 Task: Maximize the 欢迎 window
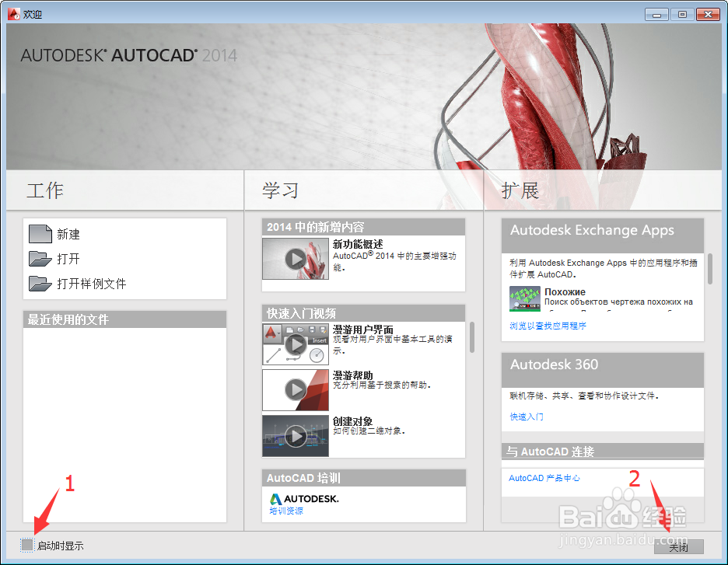[682, 15]
